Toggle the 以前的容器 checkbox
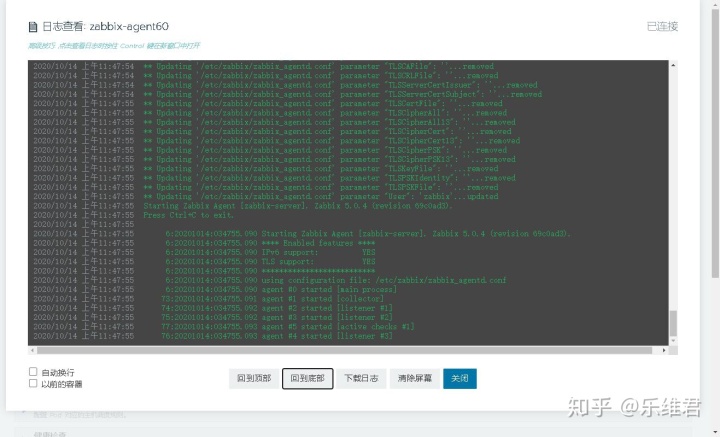The height and width of the screenshot is (437, 720). click(x=33, y=383)
